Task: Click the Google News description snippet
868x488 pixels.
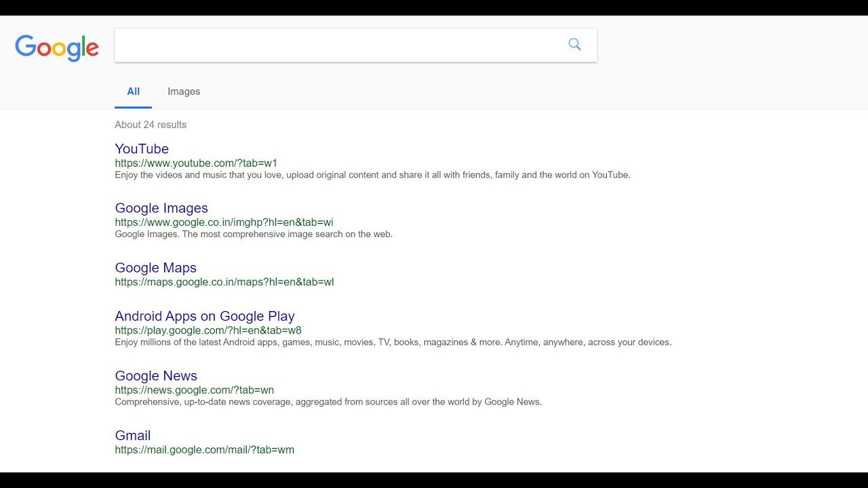Action: 328,402
